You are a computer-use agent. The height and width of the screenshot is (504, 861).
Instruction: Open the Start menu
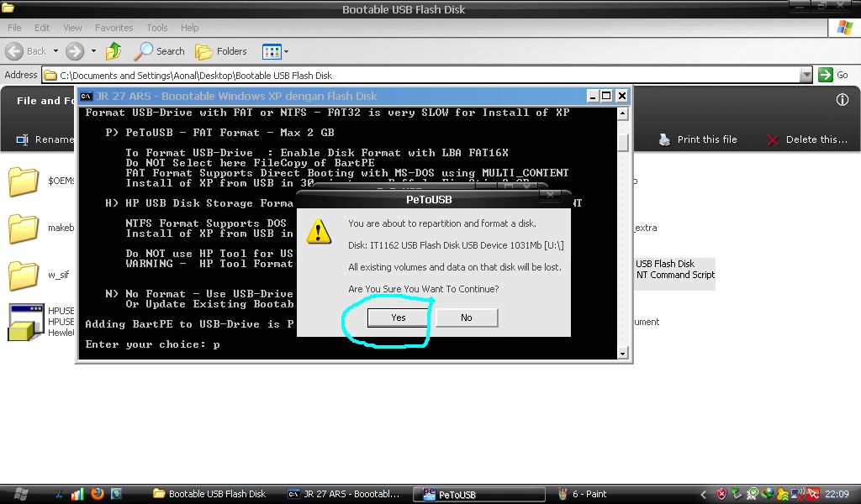(x=21, y=494)
